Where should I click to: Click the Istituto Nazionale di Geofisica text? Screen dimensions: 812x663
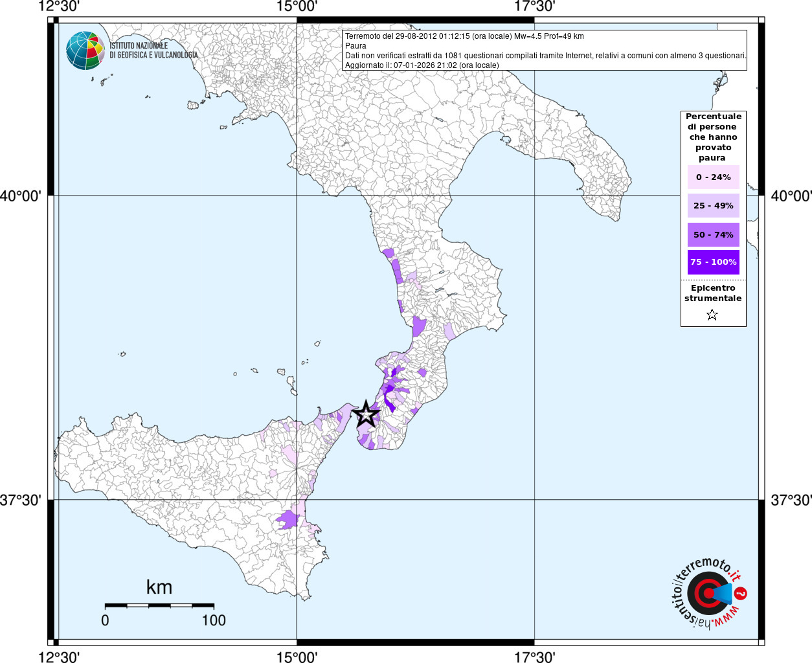(x=153, y=51)
